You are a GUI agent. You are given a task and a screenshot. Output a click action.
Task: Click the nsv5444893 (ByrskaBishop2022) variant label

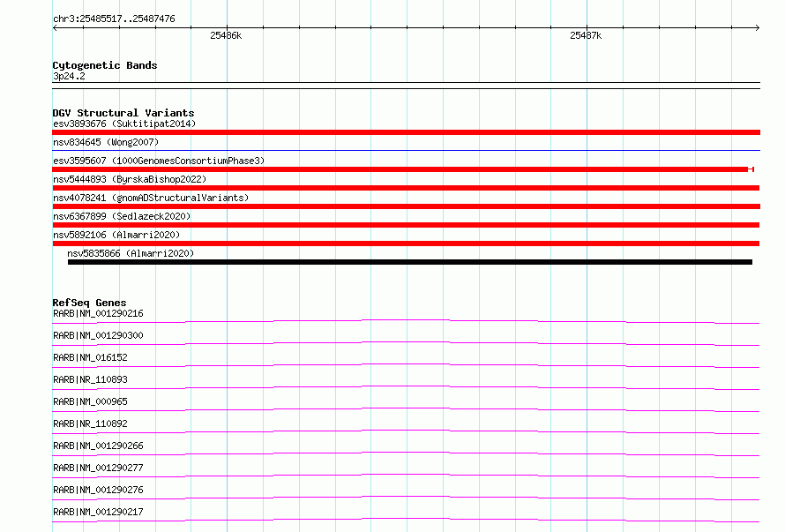[130, 179]
